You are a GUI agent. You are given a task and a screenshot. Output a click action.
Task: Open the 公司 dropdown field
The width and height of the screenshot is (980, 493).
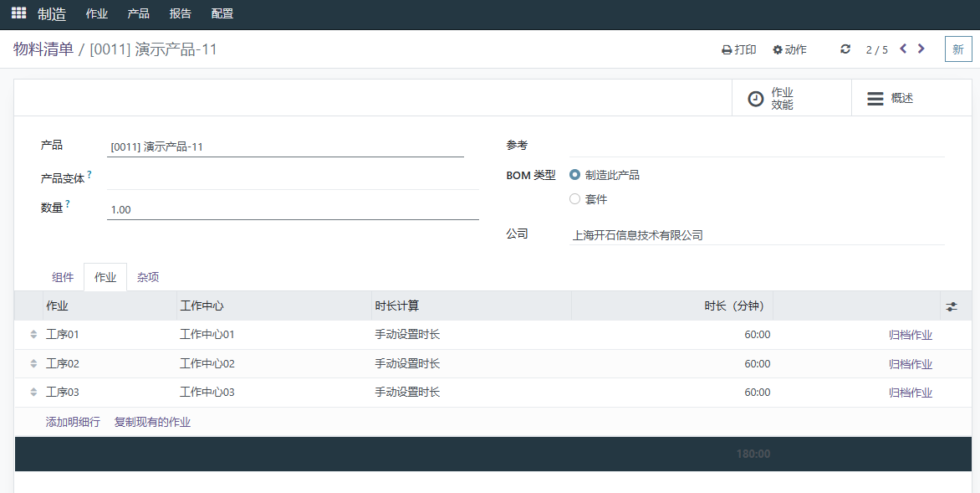click(757, 235)
